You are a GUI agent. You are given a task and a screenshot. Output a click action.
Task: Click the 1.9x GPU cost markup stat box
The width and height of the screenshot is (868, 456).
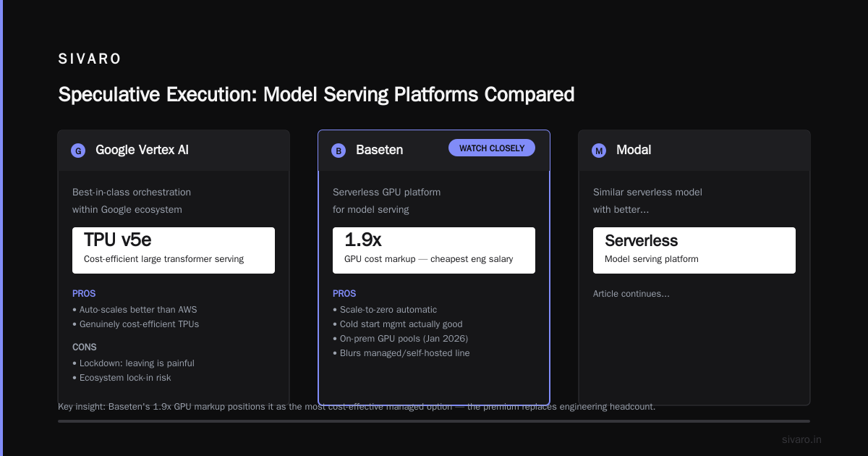pos(434,250)
